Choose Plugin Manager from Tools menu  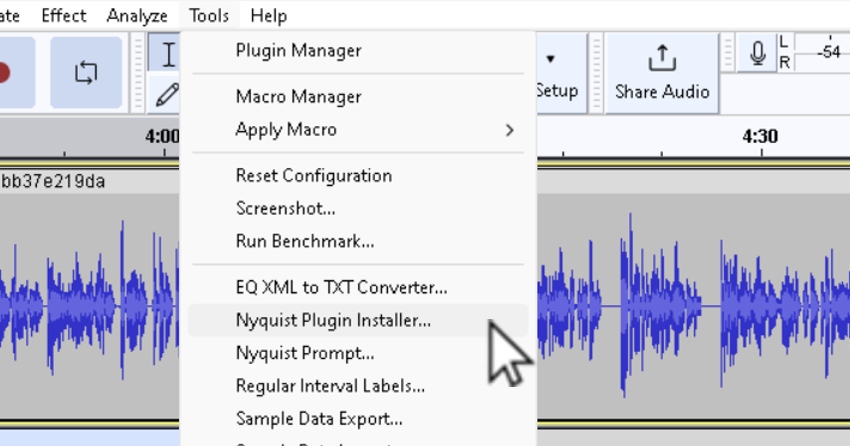[298, 50]
